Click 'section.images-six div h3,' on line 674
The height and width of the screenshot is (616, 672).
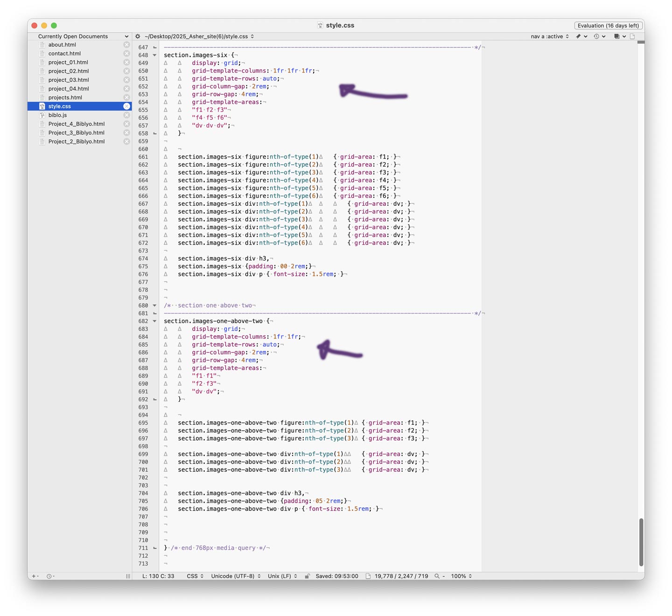click(224, 259)
